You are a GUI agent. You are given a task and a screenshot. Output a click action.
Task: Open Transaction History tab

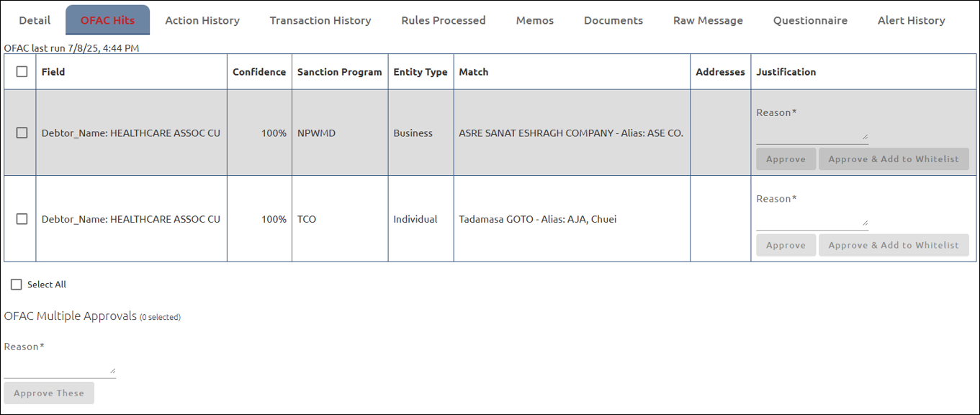click(x=320, y=20)
